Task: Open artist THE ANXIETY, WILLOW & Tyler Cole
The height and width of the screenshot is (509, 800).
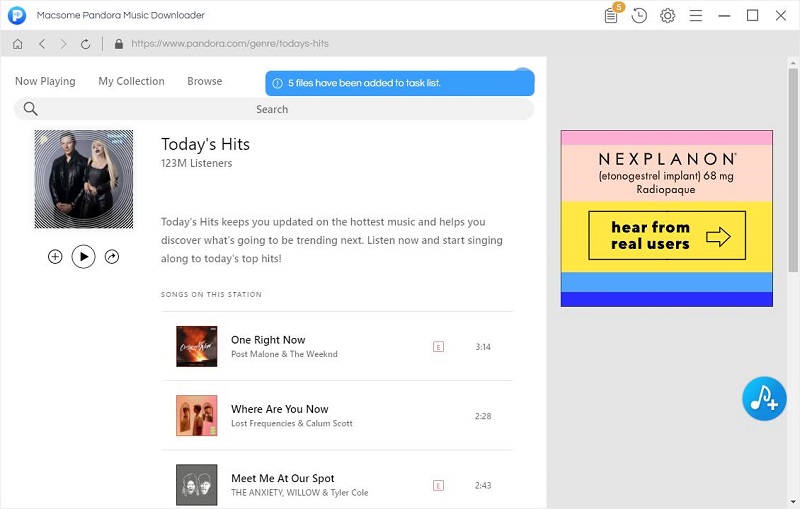Action: pos(299,493)
